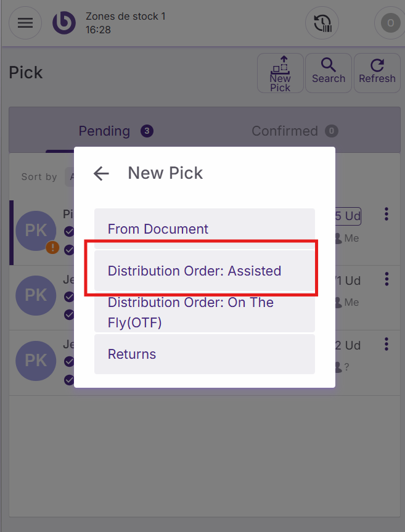This screenshot has height=532, width=405.
Task: Go back using the dialog arrow
Action: coord(101,174)
